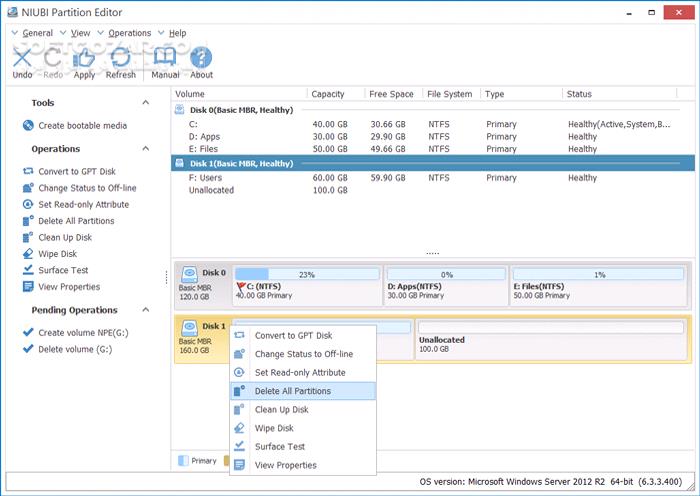Image resolution: width=700 pixels, height=496 pixels.
Task: Click the Status column header
Action: [579, 94]
